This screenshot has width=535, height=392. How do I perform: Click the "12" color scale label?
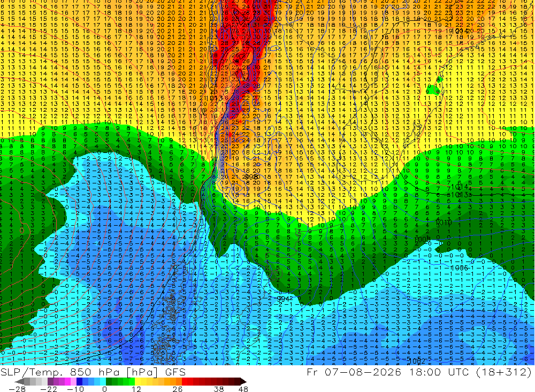136,389
